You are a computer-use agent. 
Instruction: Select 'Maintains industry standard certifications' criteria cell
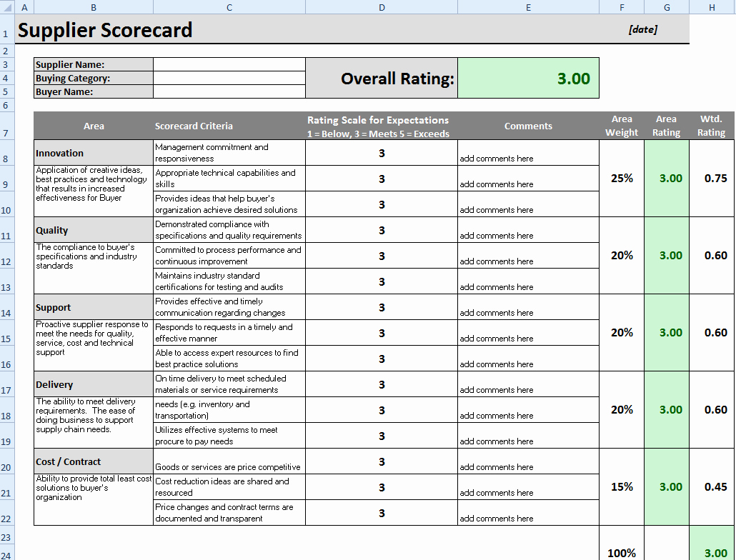click(229, 281)
